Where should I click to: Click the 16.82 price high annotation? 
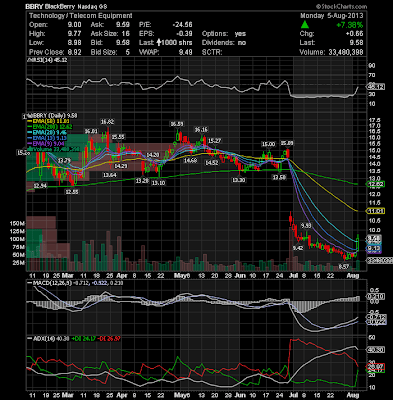[108, 122]
